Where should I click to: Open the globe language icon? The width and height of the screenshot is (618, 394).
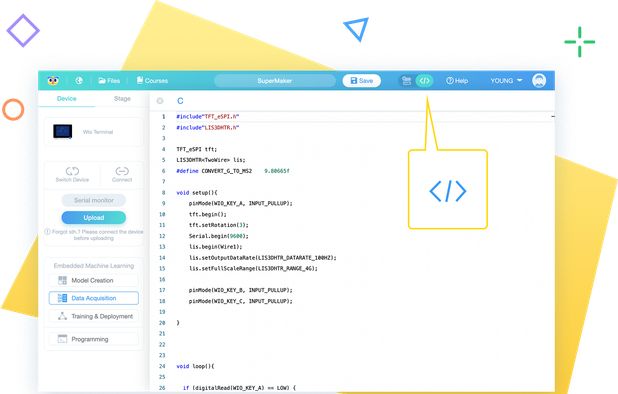click(x=79, y=81)
